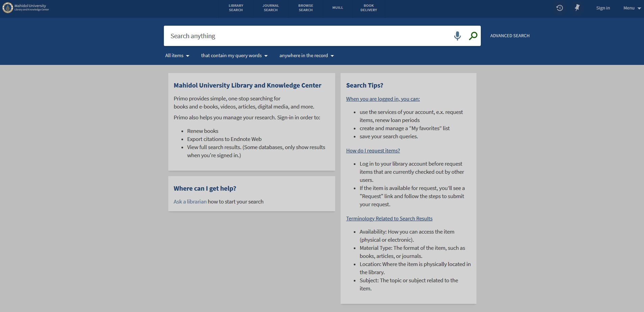Follow the Ask a librarian link
This screenshot has height=312, width=644.
(x=190, y=201)
